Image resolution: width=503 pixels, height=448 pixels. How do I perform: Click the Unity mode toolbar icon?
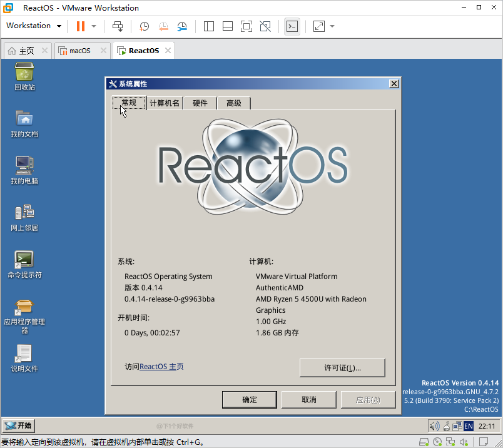(265, 26)
